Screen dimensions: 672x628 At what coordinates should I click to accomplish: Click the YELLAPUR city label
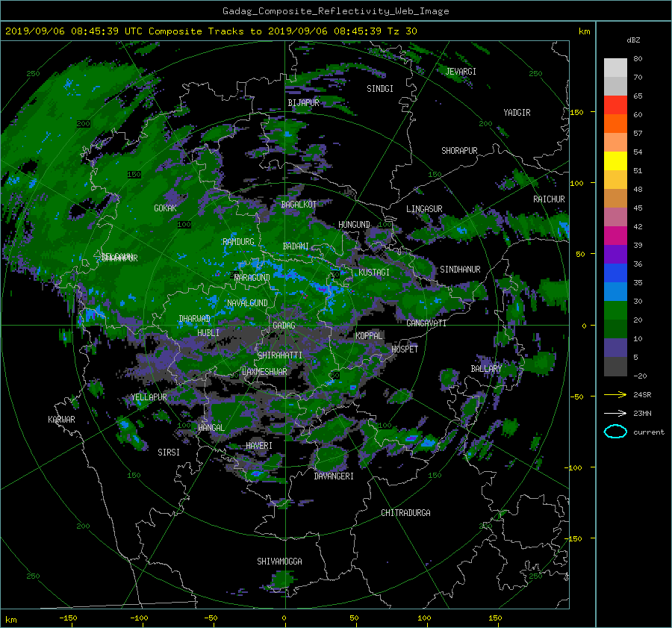(x=149, y=397)
